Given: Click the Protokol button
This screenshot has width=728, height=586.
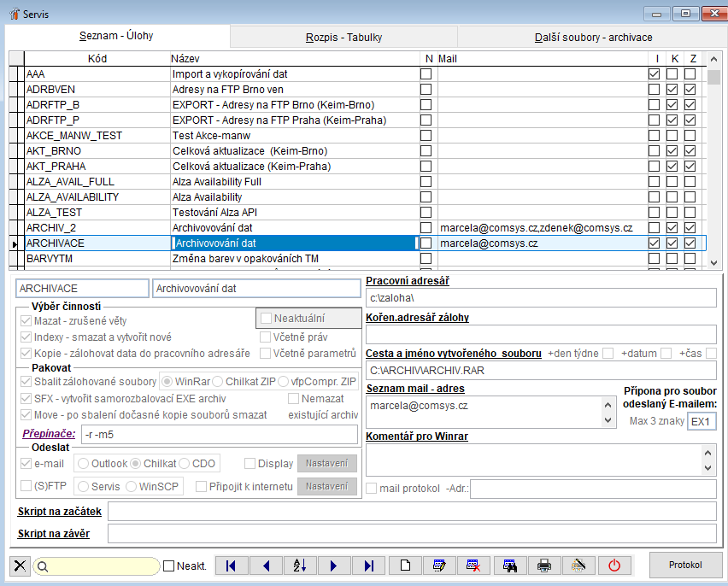Looking at the screenshot, I should pyautogui.click(x=685, y=565).
